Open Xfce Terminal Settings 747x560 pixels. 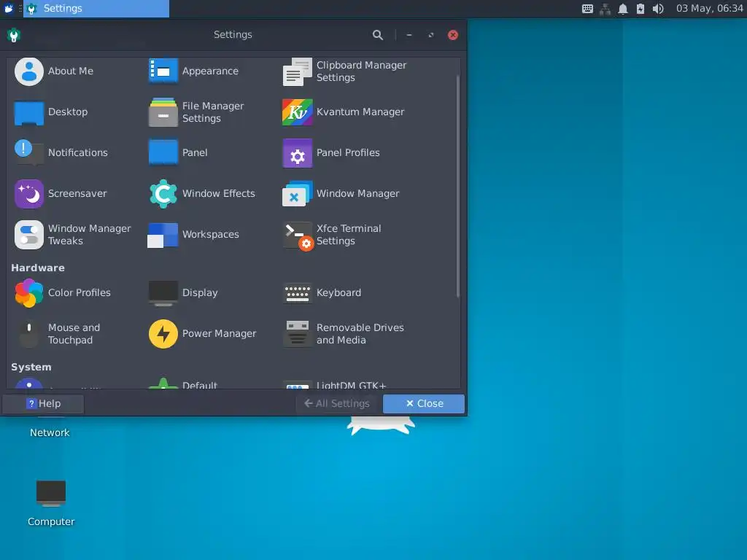coord(332,236)
